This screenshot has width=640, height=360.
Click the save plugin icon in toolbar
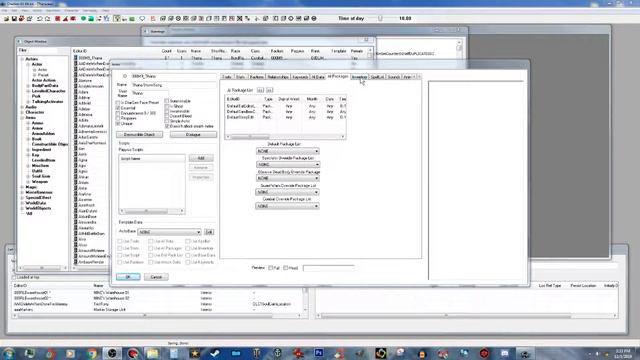tap(14, 18)
